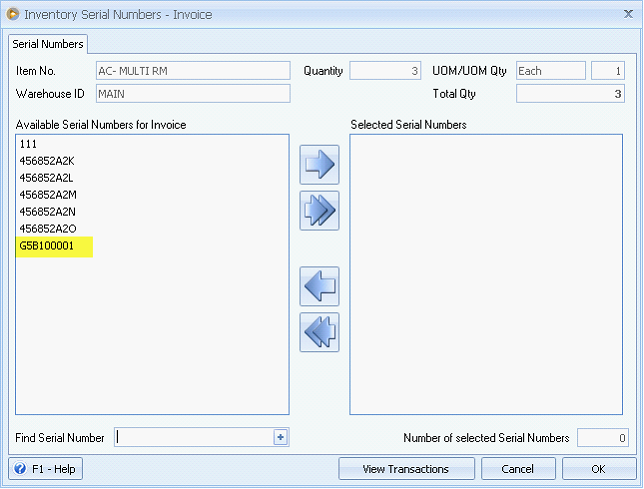Cancel the serial number selection
Image resolution: width=644 pixels, height=489 pixels.
518,469
